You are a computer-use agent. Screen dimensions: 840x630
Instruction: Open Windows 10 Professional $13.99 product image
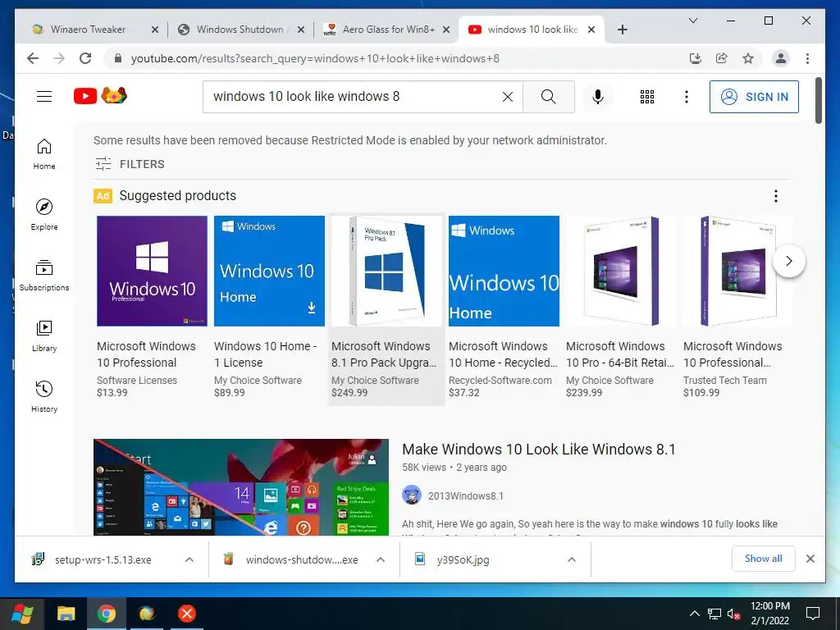(x=152, y=271)
